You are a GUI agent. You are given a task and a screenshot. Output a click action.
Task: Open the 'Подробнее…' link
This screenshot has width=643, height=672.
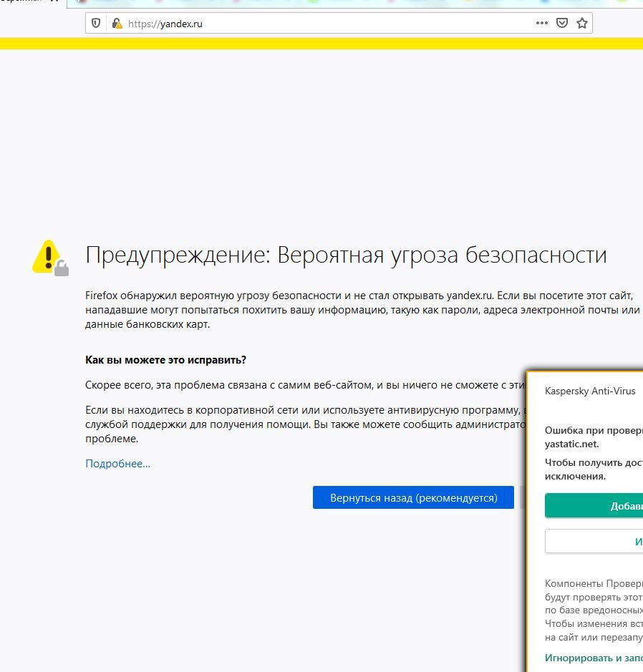point(118,463)
